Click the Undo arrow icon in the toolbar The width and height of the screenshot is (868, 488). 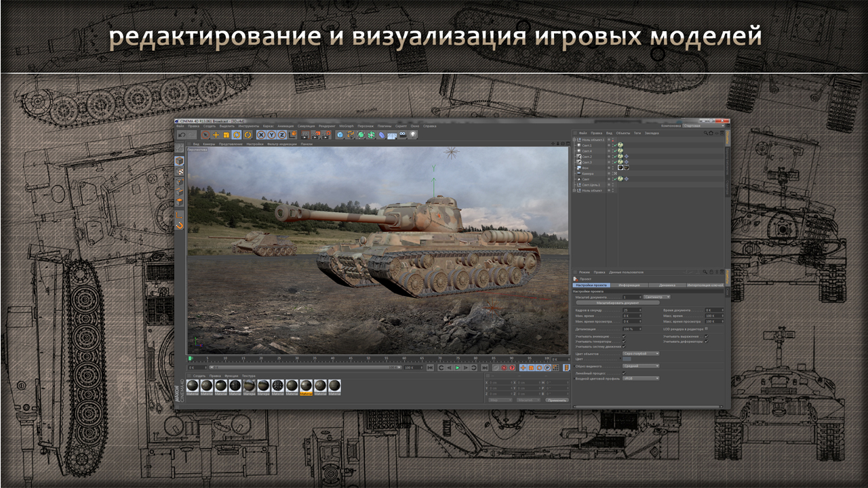(182, 135)
